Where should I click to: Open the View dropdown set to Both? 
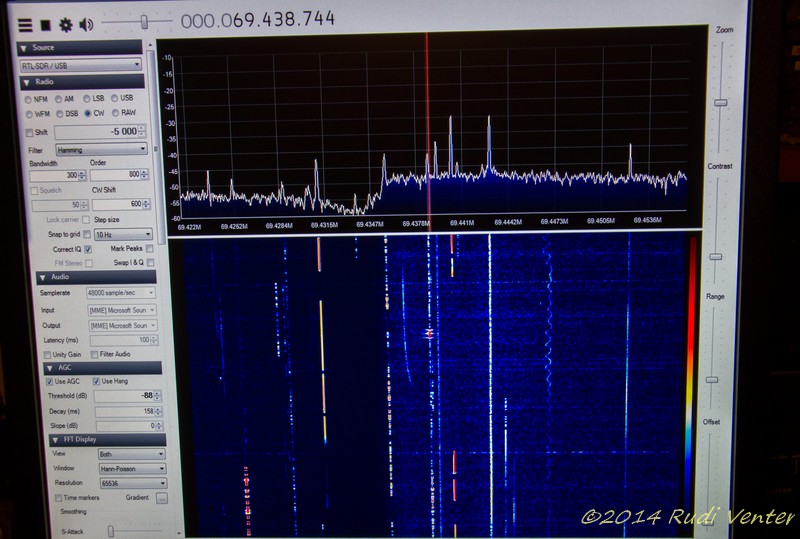pos(132,454)
